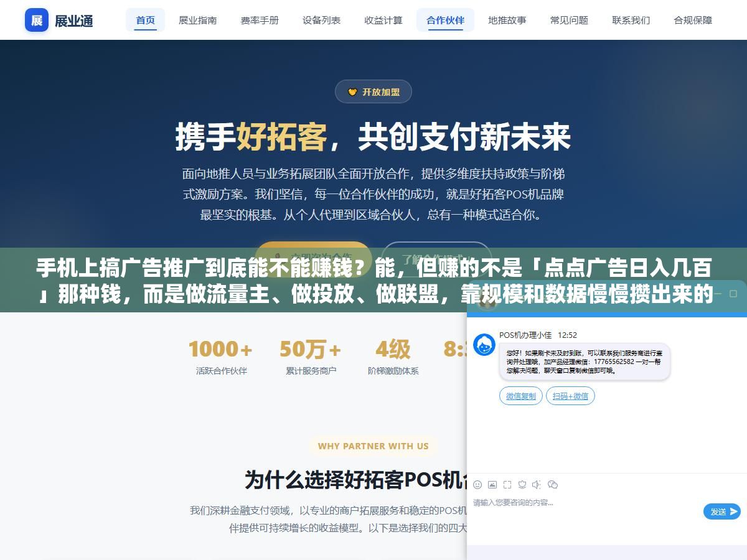Open the 费率手册 menu item

260,20
